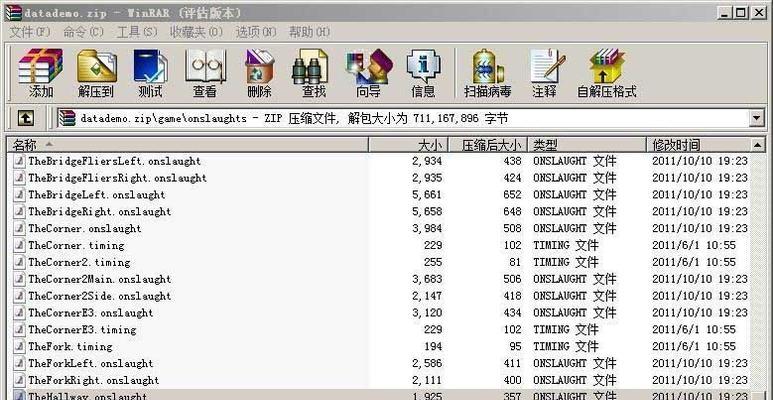Open the 选项(N) menu

pos(256,32)
